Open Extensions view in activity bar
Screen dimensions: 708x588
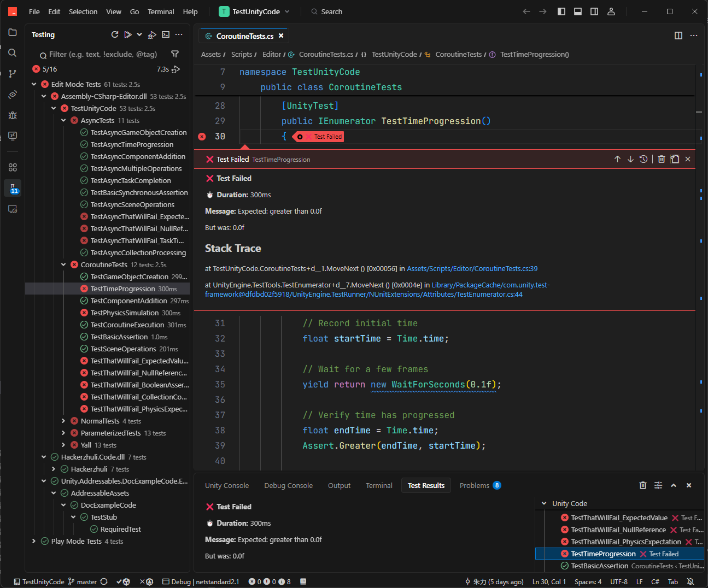[x=13, y=167]
